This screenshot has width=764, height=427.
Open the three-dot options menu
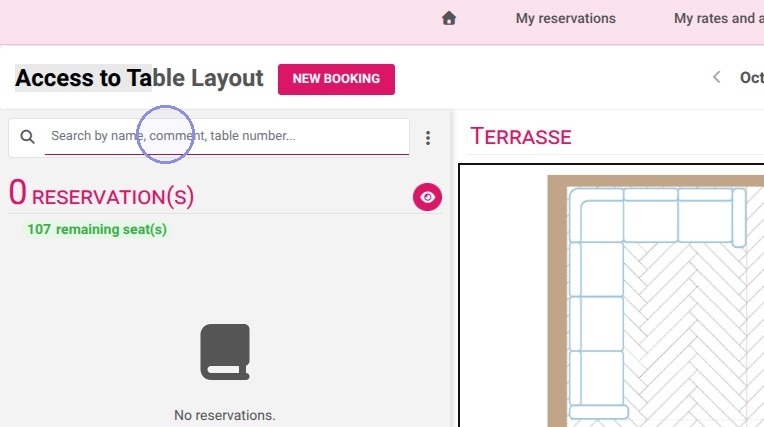pyautogui.click(x=428, y=138)
